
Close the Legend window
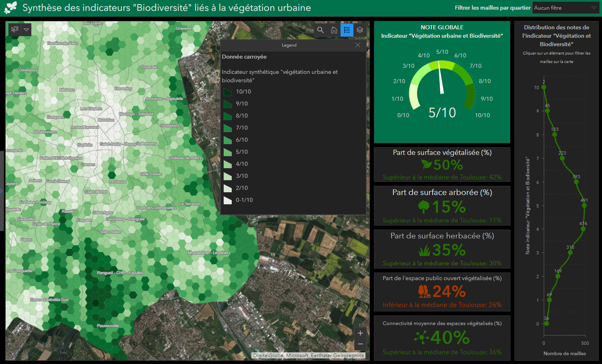[357, 45]
